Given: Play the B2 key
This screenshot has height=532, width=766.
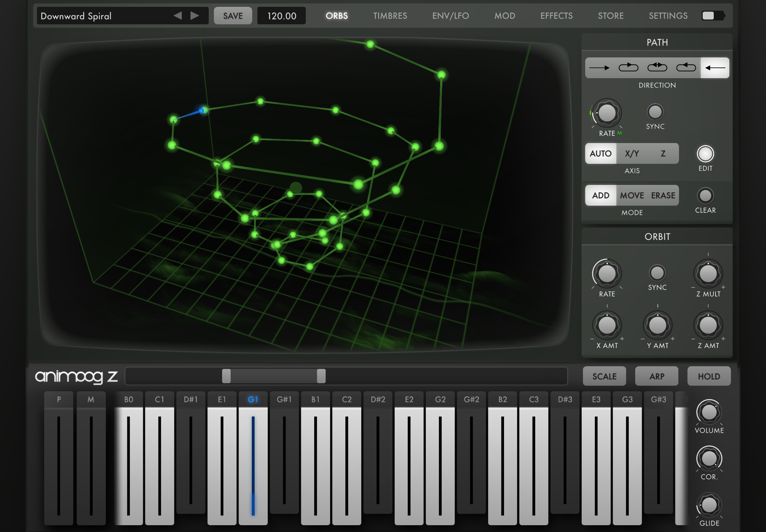Looking at the screenshot, I should [502, 458].
